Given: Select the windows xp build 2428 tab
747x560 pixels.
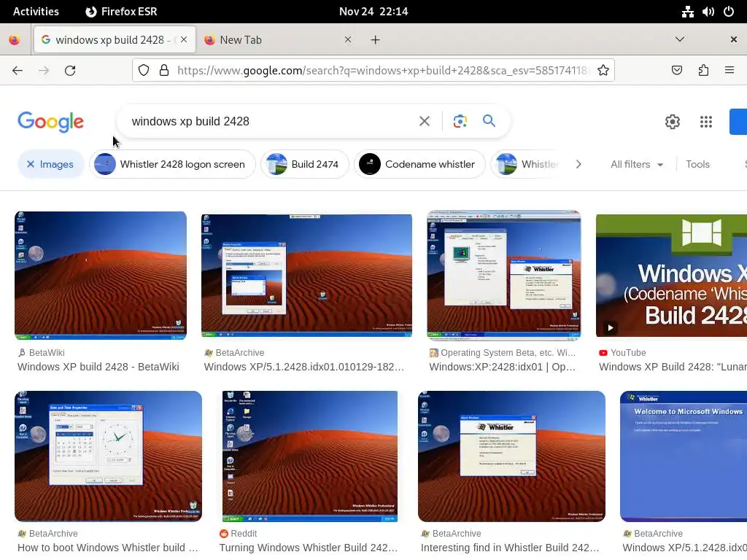Looking at the screenshot, I should pyautogui.click(x=115, y=39).
